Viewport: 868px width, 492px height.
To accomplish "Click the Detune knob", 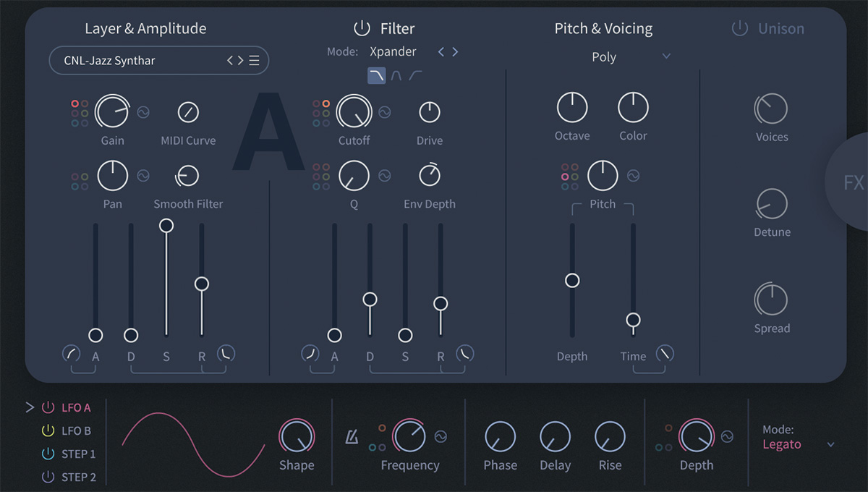I will [x=772, y=204].
